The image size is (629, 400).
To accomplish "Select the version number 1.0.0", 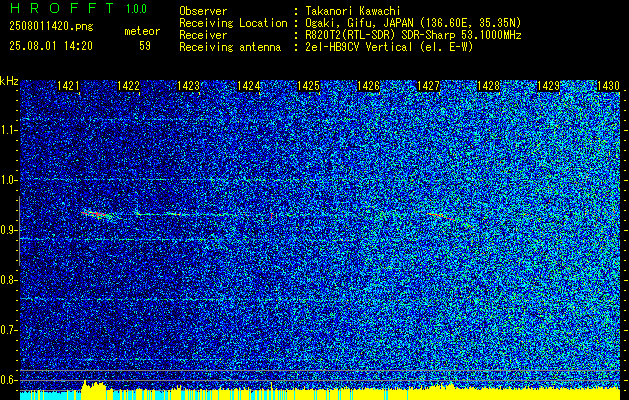I will click(136, 9).
